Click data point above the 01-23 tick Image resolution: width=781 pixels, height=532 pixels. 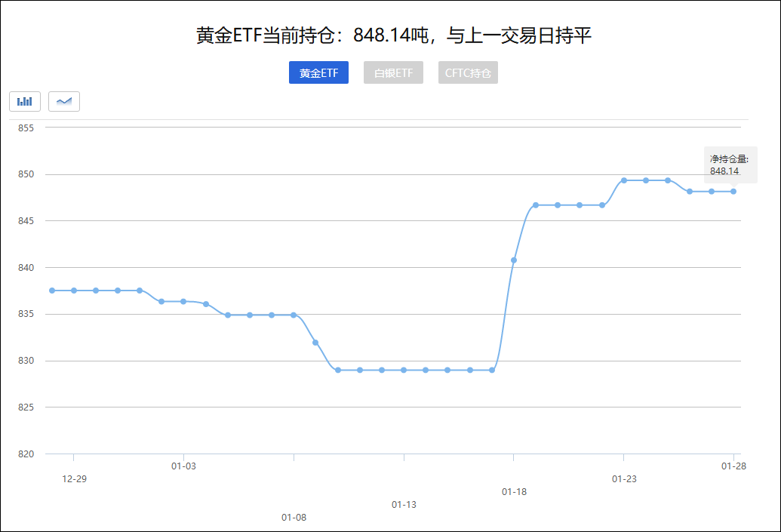pos(623,180)
